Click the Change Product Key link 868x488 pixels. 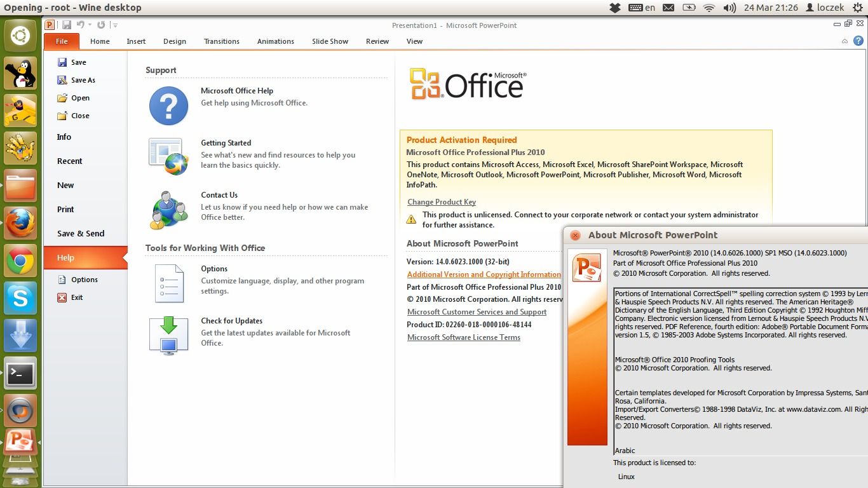pos(442,202)
